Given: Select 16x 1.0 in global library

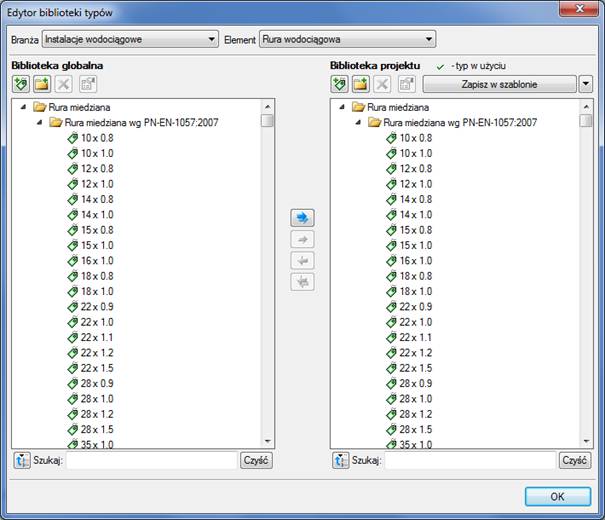Looking at the screenshot, I should [x=97, y=261].
